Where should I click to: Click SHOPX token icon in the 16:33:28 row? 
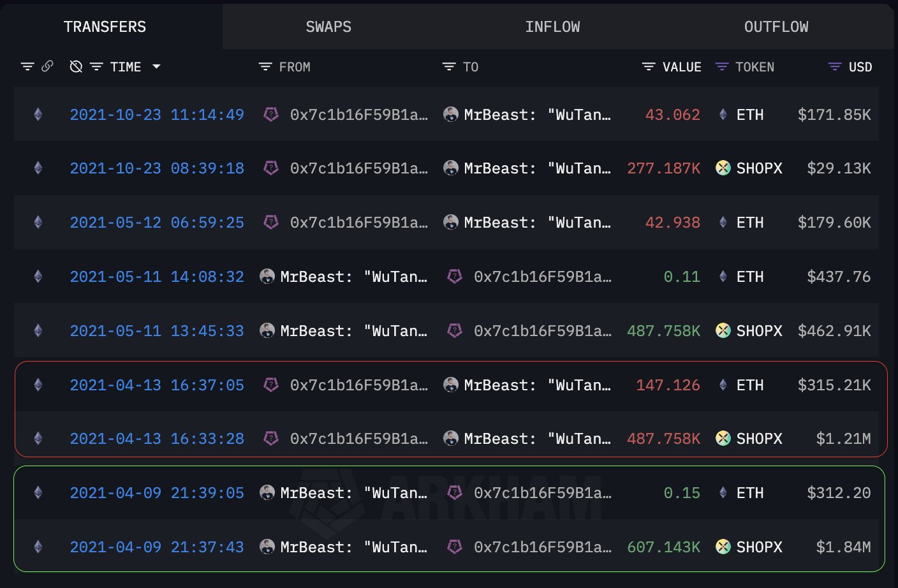click(723, 439)
